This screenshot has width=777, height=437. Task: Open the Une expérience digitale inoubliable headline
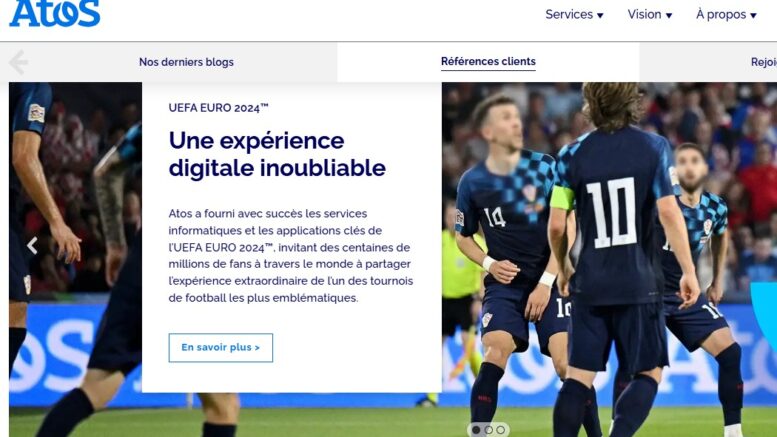point(277,154)
